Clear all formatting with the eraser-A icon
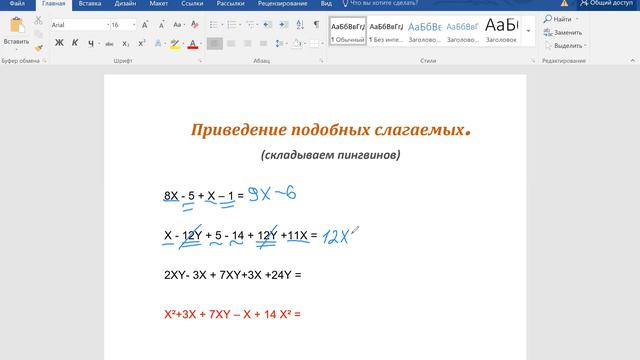The height and width of the screenshot is (360, 640). click(x=195, y=25)
